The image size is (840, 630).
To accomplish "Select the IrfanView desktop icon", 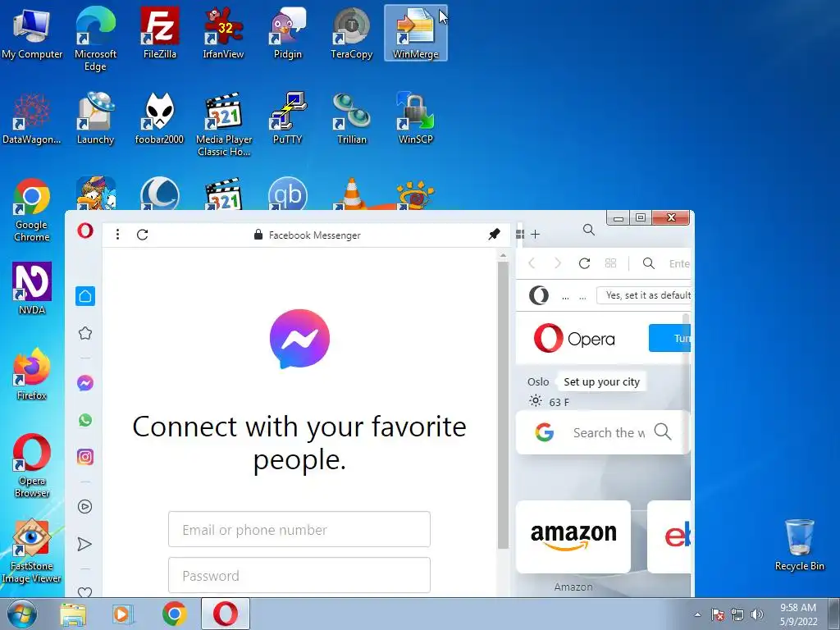I will click(223, 33).
